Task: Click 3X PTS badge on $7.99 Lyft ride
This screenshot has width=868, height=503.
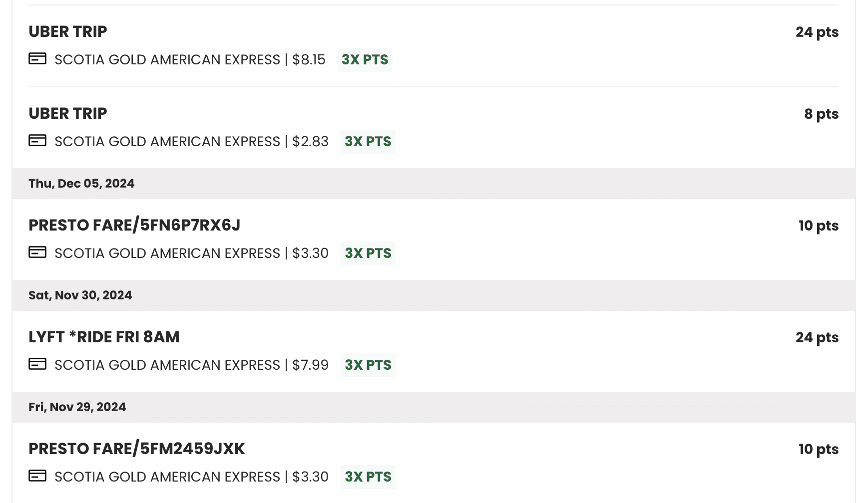Action: [x=368, y=365]
